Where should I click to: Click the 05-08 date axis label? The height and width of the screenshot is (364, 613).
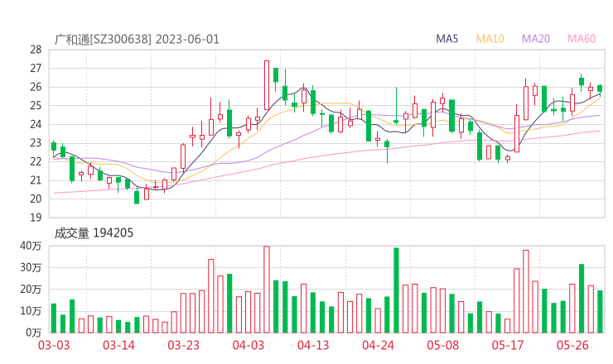[443, 345]
